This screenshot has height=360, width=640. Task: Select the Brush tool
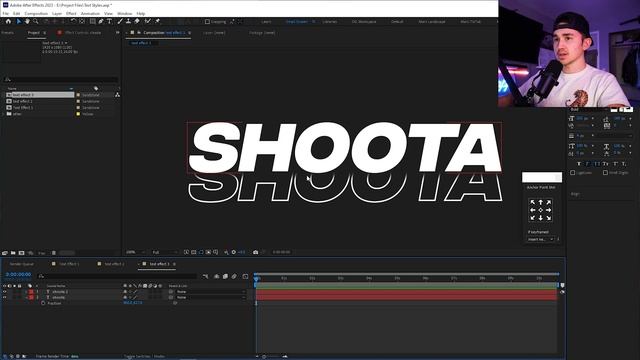[x=120, y=21]
